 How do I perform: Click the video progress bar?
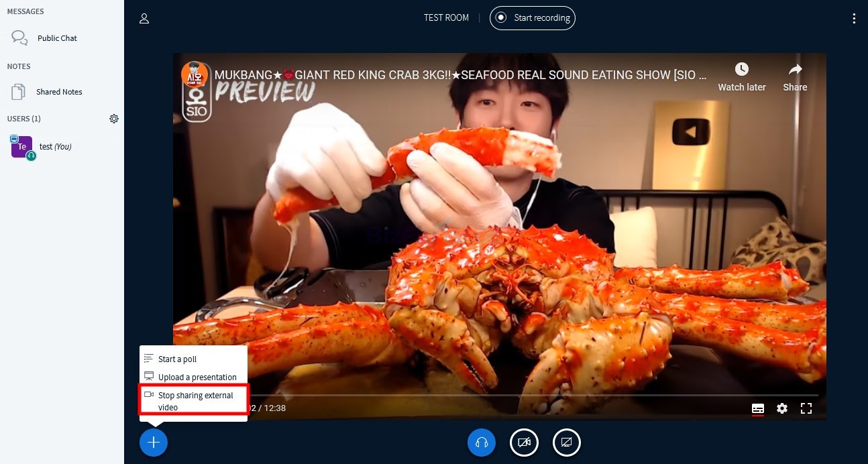[x=500, y=395]
